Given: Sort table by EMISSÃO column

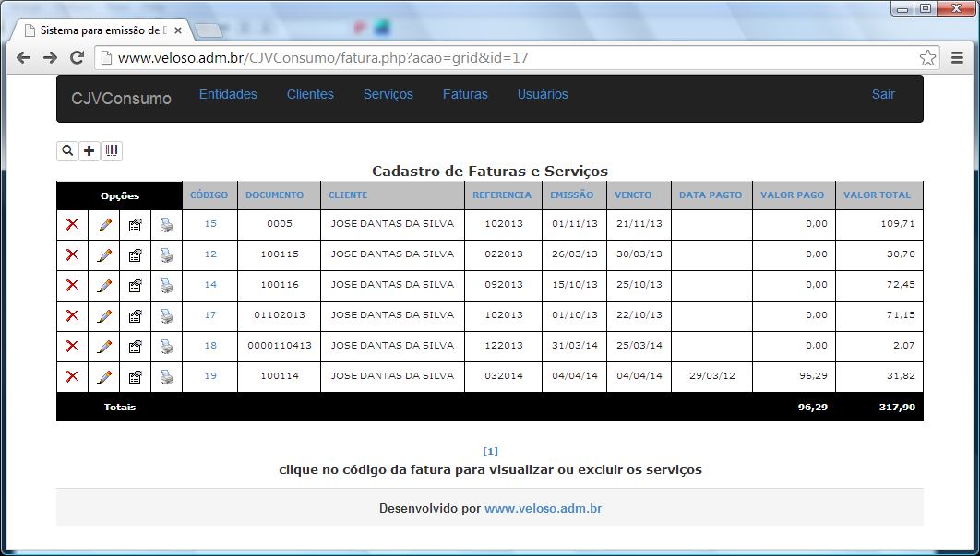Looking at the screenshot, I should tap(572, 195).
